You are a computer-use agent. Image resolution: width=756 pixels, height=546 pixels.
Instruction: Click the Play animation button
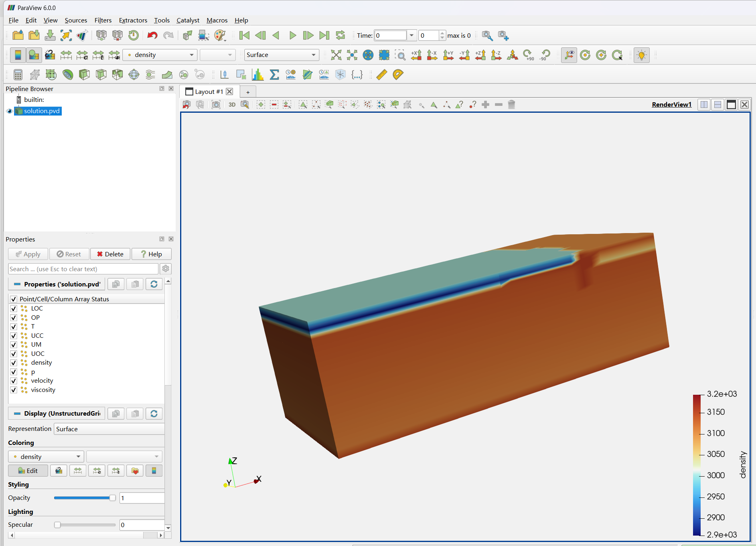click(x=292, y=35)
